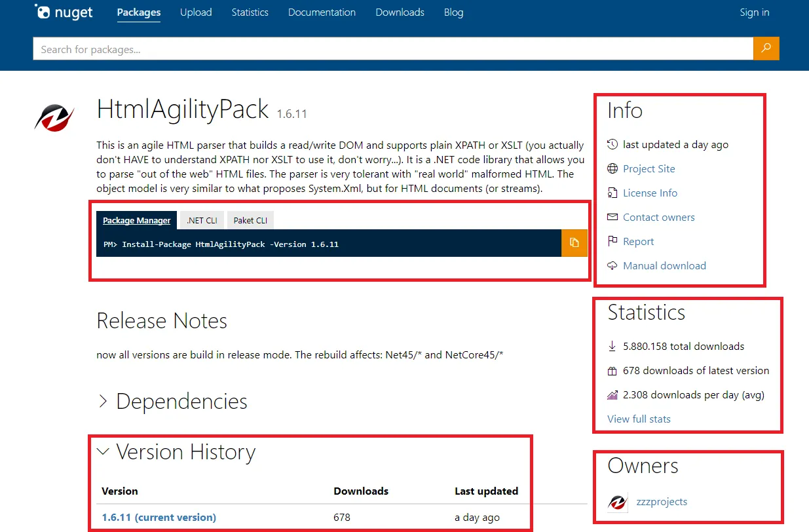This screenshot has width=809, height=532.
Task: Click the nuget logo in header
Action: (x=64, y=12)
